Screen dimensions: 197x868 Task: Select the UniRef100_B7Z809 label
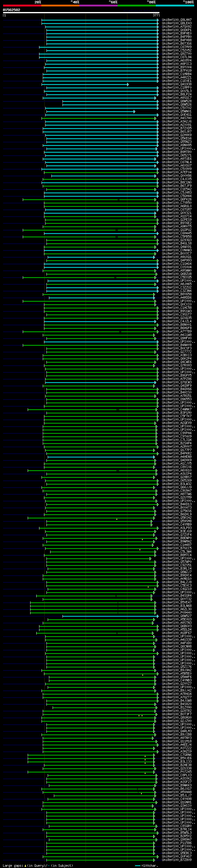(x=177, y=860)
